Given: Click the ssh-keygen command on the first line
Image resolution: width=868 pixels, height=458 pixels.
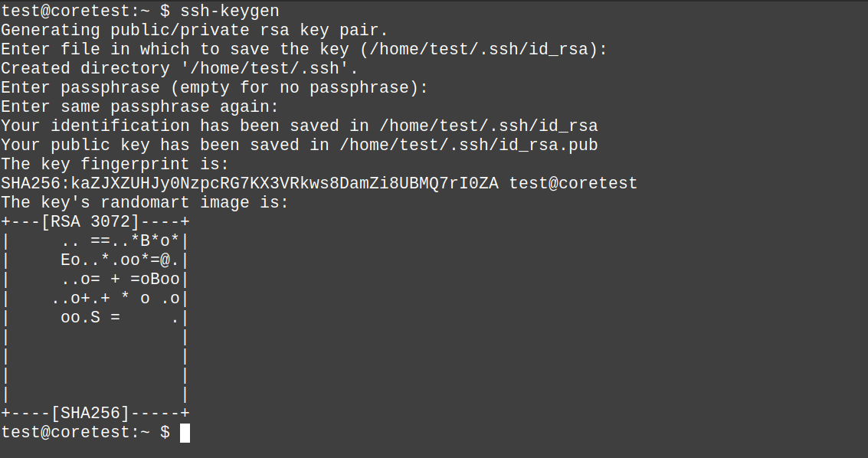Looking at the screenshot, I should click(230, 11).
